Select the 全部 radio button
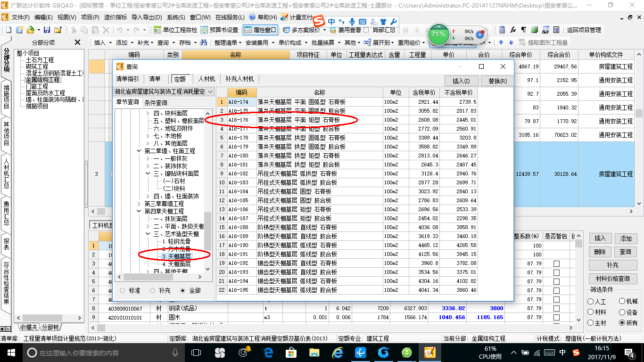Image resolution: width=644 pixels, height=362 pixels. tap(182, 291)
